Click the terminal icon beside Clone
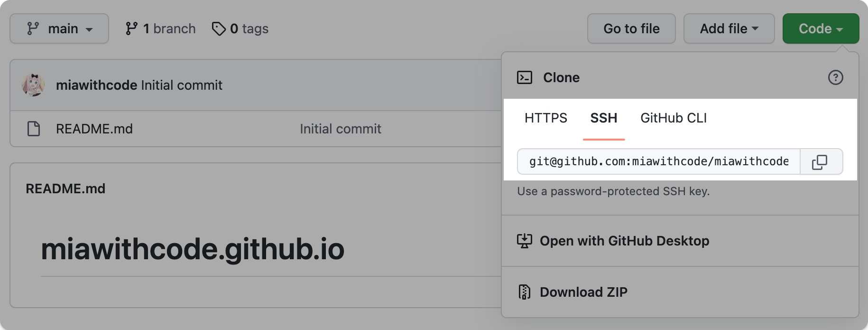 [x=524, y=77]
